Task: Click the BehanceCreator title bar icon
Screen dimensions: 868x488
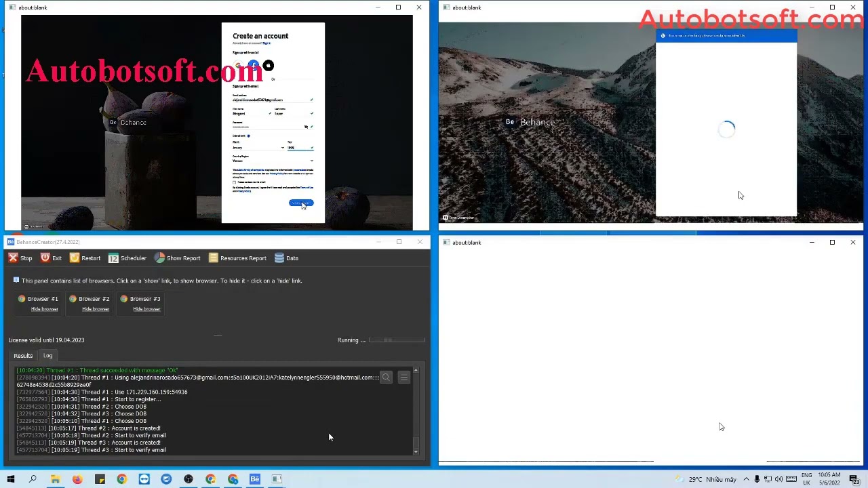Action: click(x=11, y=242)
